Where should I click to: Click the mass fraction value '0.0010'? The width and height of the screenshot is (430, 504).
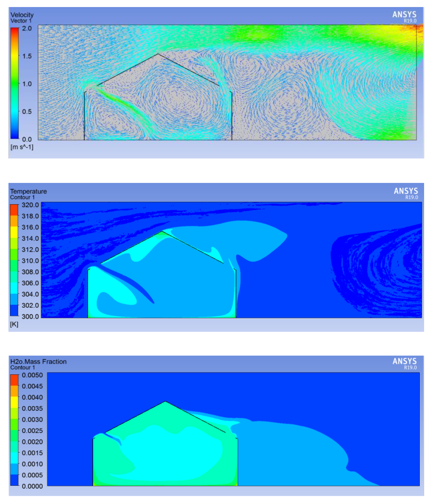tap(32, 464)
